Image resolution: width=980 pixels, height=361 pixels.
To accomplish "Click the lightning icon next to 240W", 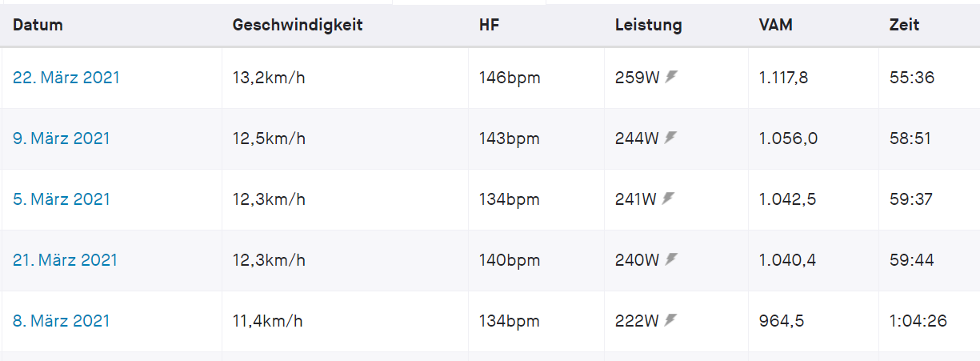I will tap(671, 259).
